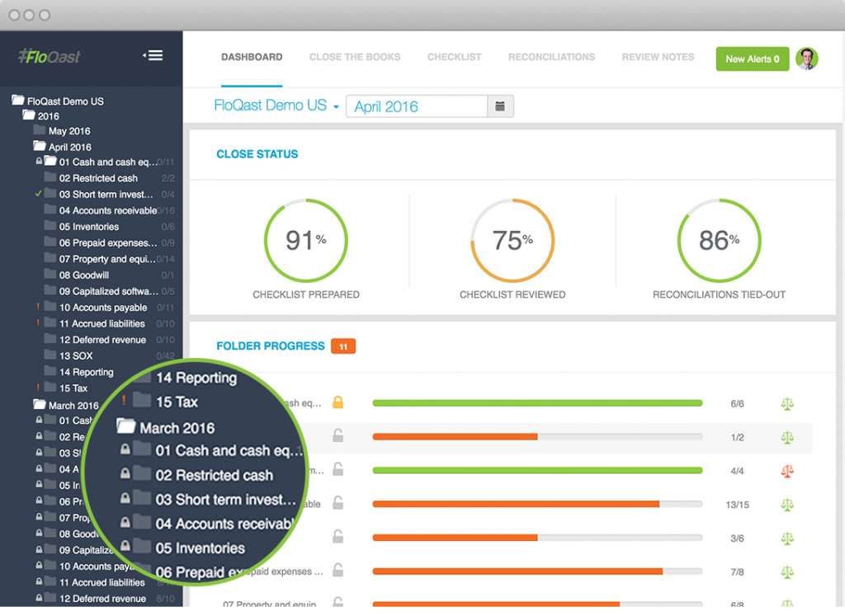Click green scale icon in 6/6 row
Viewport: 845px width, 616px height.
pos(786,404)
